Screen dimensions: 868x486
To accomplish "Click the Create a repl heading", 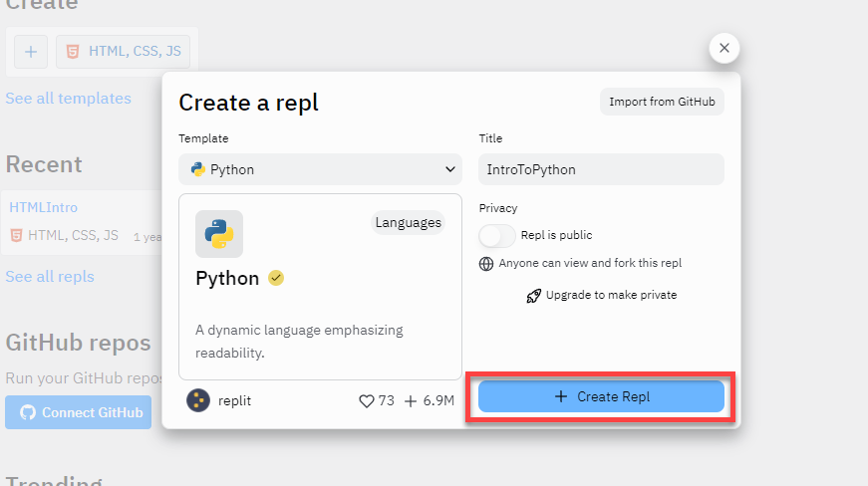I will point(248,103).
